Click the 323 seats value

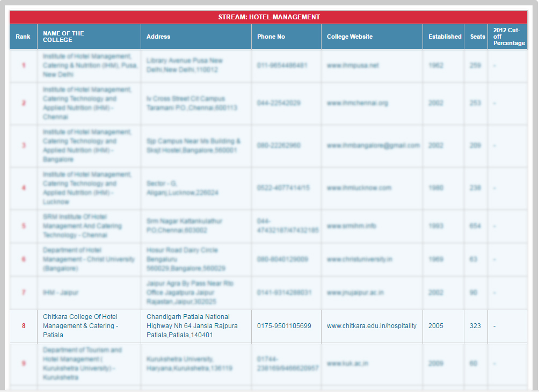pyautogui.click(x=475, y=326)
